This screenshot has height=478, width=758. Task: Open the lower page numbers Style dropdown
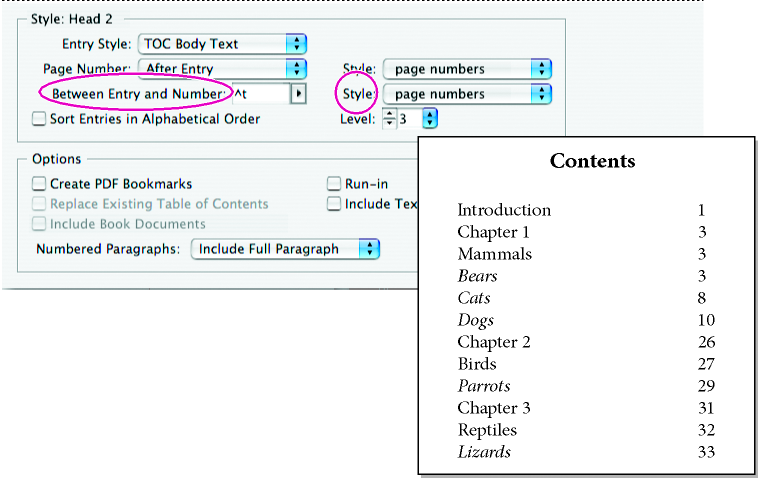pos(467,94)
